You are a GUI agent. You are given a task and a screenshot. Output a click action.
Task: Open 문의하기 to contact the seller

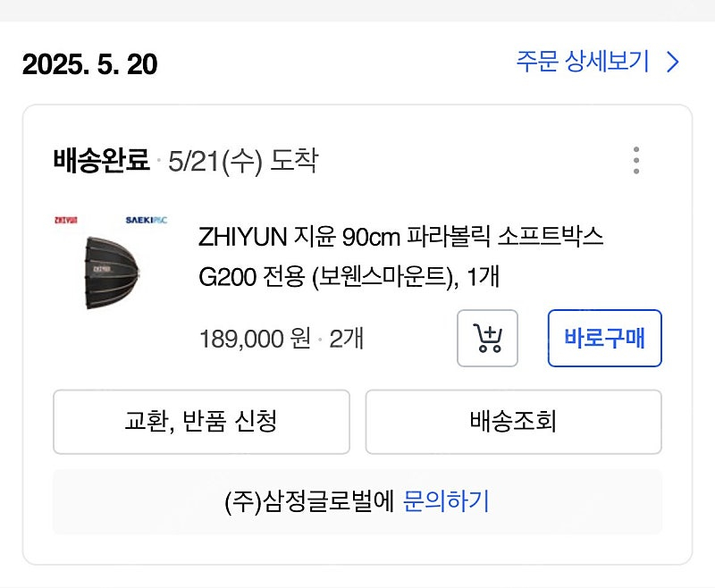coord(446,502)
